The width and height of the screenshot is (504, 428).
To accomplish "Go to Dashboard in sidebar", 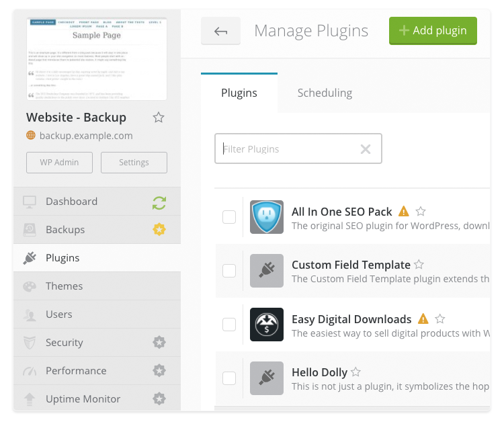I will point(97,202).
